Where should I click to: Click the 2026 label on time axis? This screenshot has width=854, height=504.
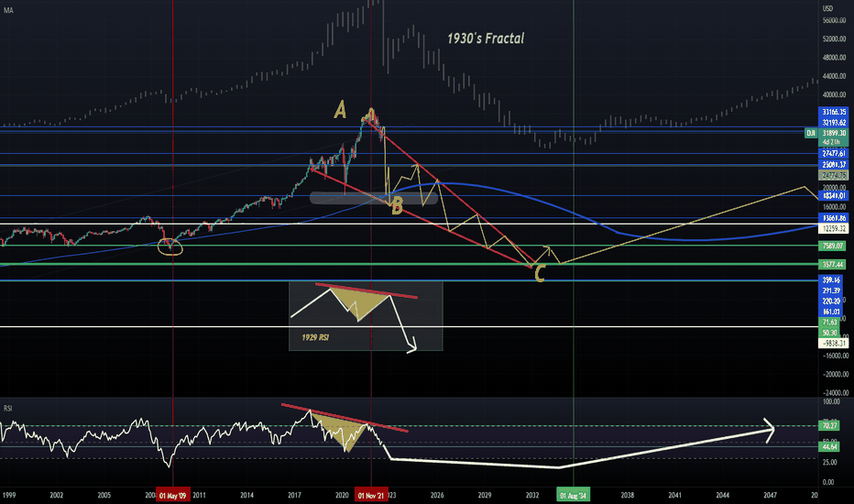[x=437, y=495]
